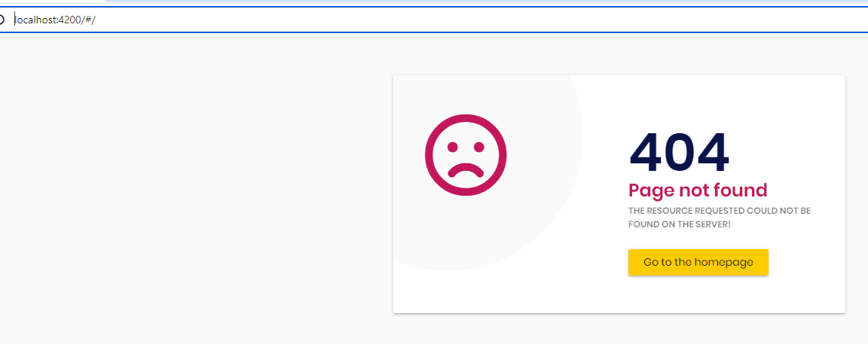Click the left eye of sad face
Screen dimensions: 868x344
[452, 147]
